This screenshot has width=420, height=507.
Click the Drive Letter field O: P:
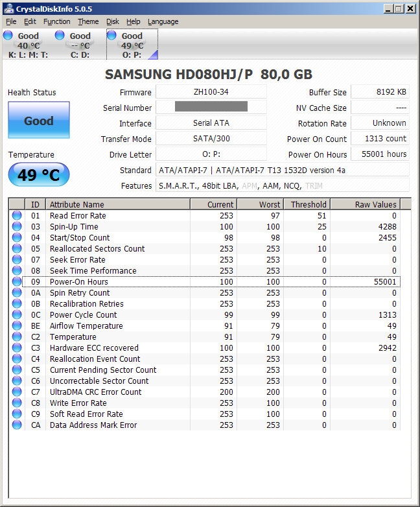[211, 154]
